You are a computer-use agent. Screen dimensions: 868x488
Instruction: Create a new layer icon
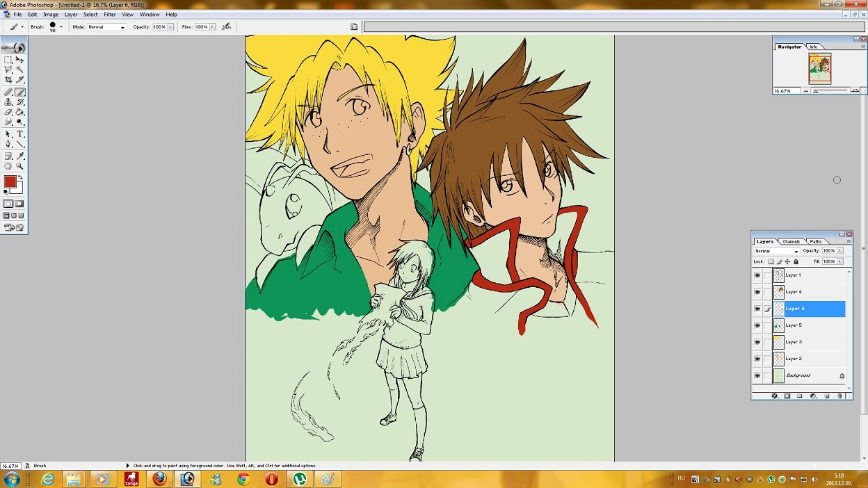pos(827,396)
